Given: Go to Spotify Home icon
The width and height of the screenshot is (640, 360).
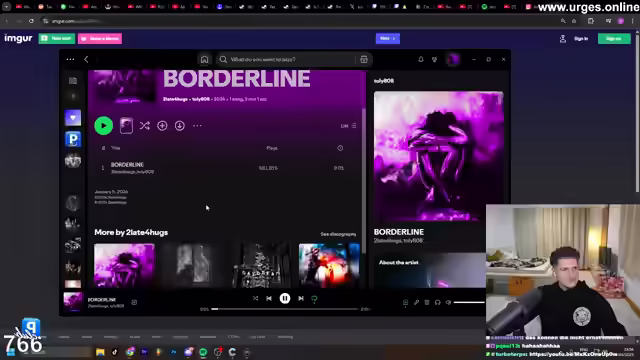Looking at the screenshot, I should pyautogui.click(x=204, y=60).
